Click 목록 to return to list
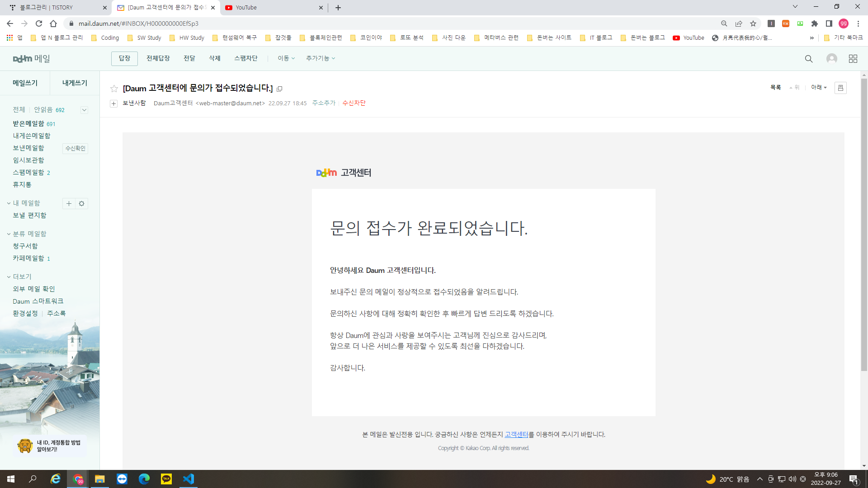 (x=776, y=88)
